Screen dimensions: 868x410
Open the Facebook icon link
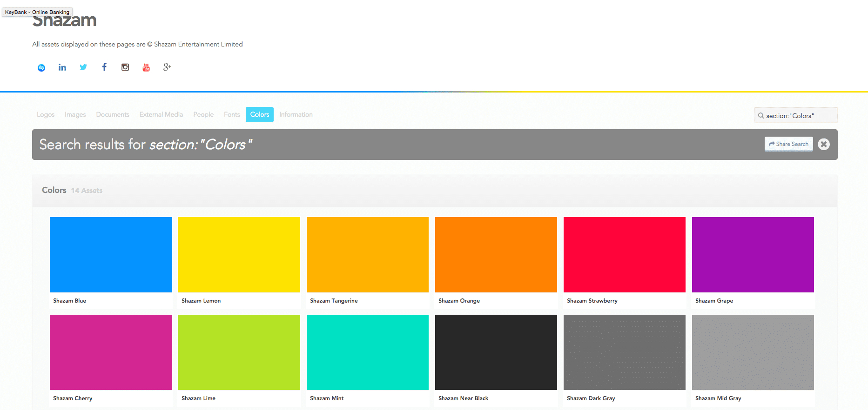[x=104, y=67]
